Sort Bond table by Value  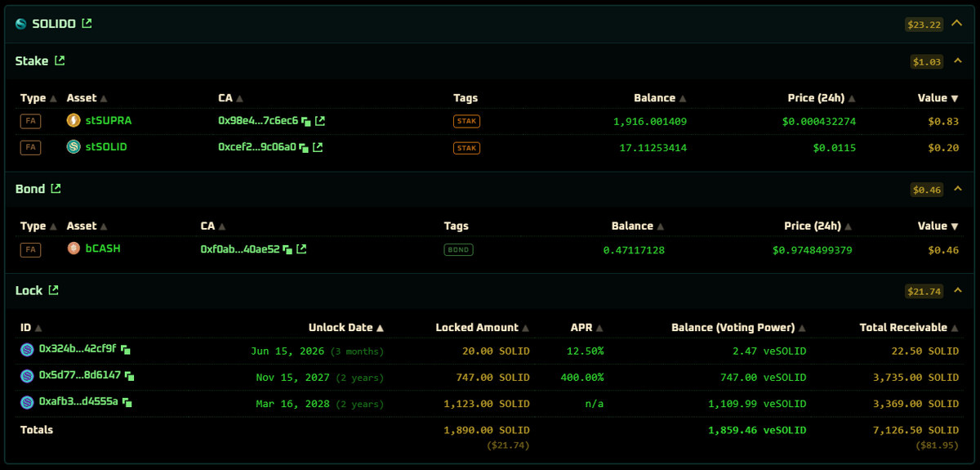[938, 226]
